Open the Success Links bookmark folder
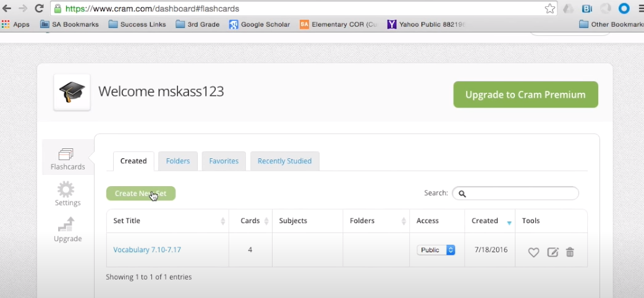The height and width of the screenshot is (298, 644). (x=137, y=24)
